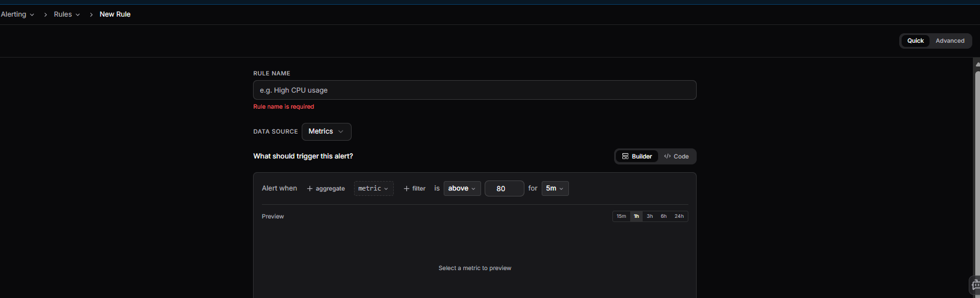Open the assistant bot icon
This screenshot has width=980, height=298.
tap(975, 285)
